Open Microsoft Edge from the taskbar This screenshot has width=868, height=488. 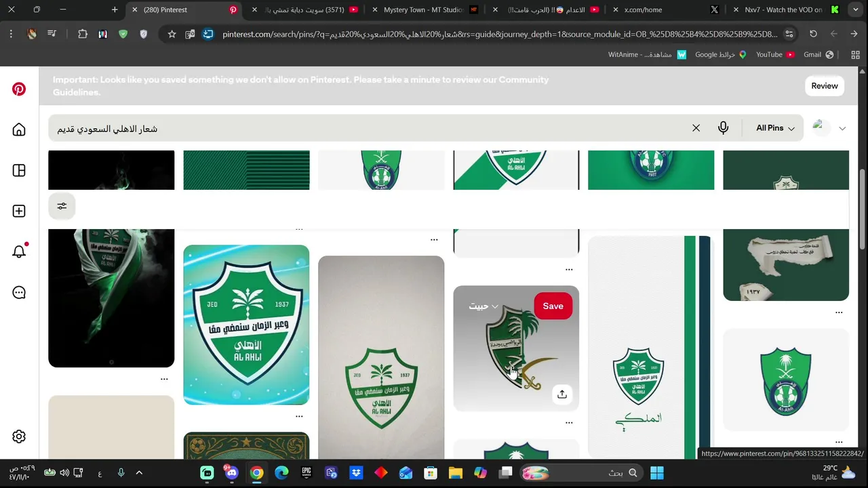pos(281,472)
